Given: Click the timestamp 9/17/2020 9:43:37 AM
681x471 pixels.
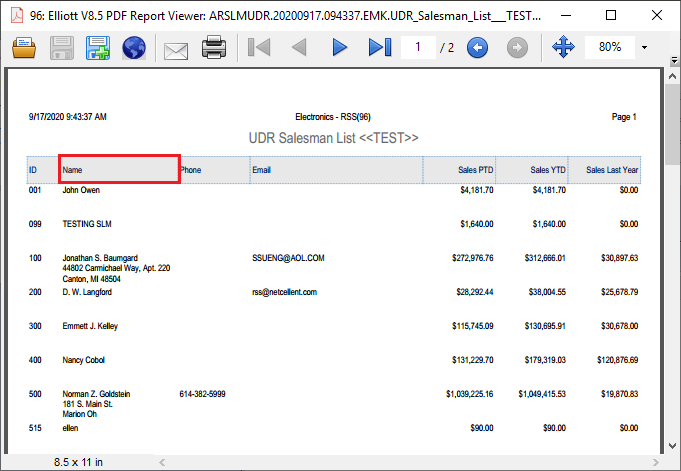Looking at the screenshot, I should [x=67, y=117].
